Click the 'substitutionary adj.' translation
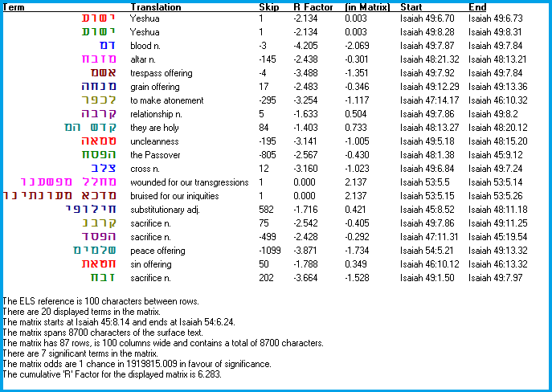The height and width of the screenshot is (392, 552). [x=164, y=209]
